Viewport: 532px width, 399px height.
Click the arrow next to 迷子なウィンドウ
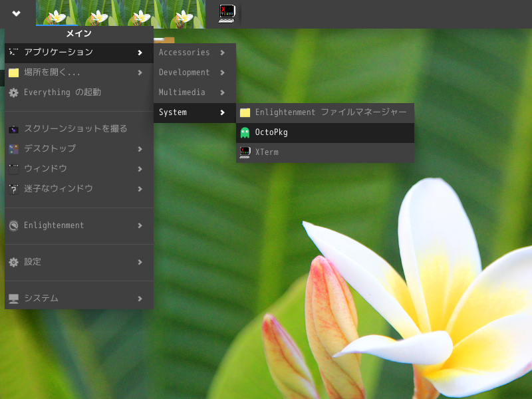140,189
